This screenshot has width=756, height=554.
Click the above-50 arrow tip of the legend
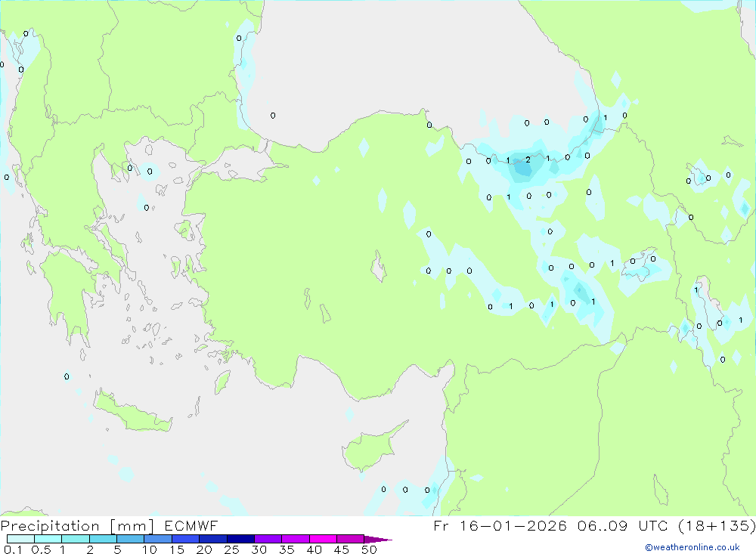[377, 539]
